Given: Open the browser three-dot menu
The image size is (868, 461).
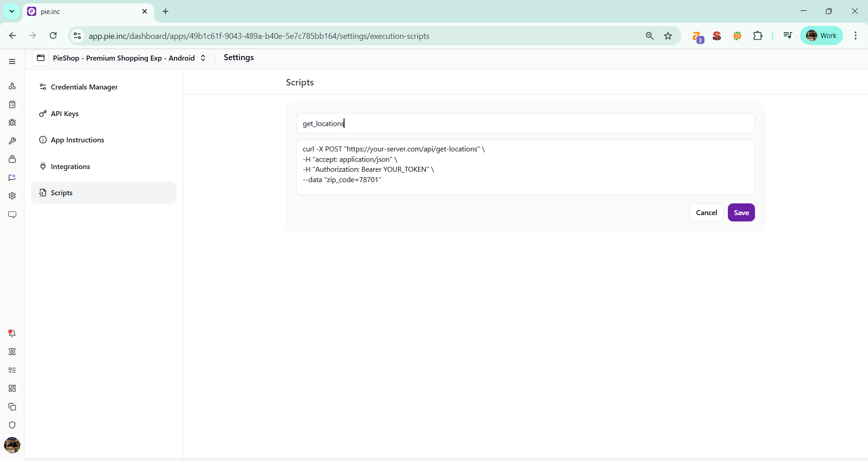Looking at the screenshot, I should pyautogui.click(x=855, y=36).
